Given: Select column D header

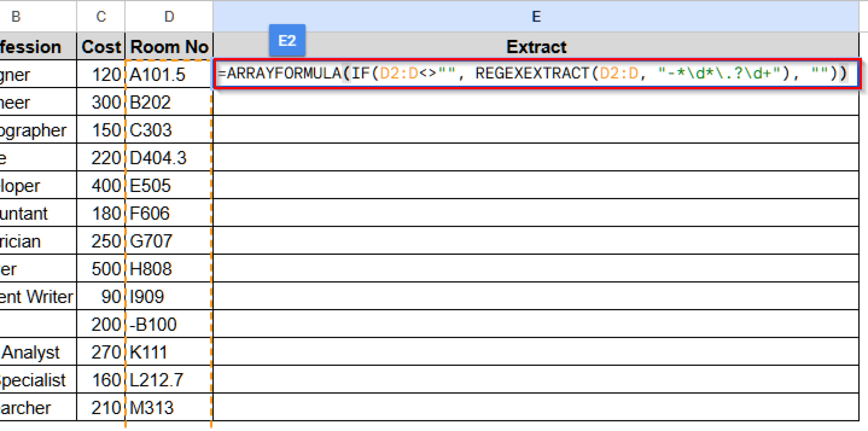Looking at the screenshot, I should click(169, 16).
